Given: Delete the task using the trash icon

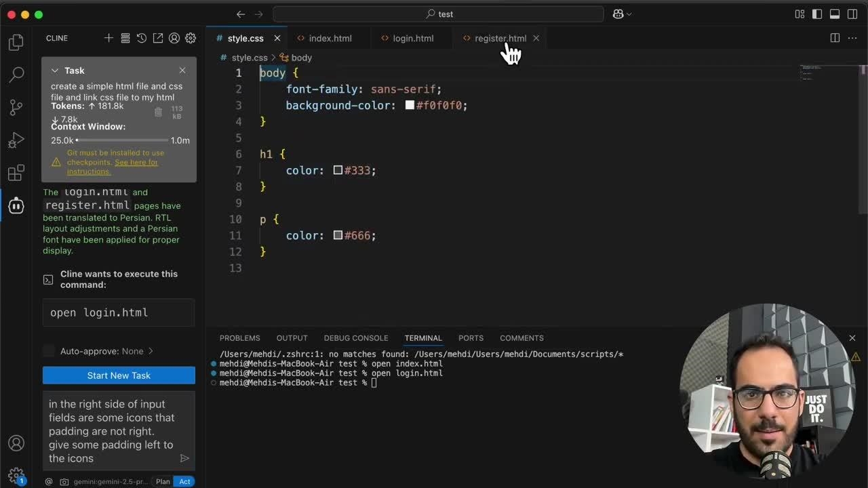Looking at the screenshot, I should coord(159,113).
